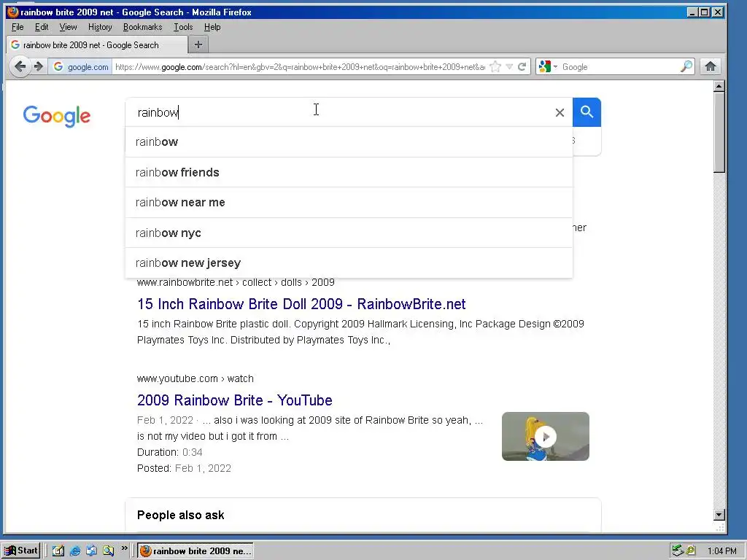This screenshot has height=560, width=747.
Task: Choose the 'rainbow nyc' suggestion
Action: pos(349,233)
